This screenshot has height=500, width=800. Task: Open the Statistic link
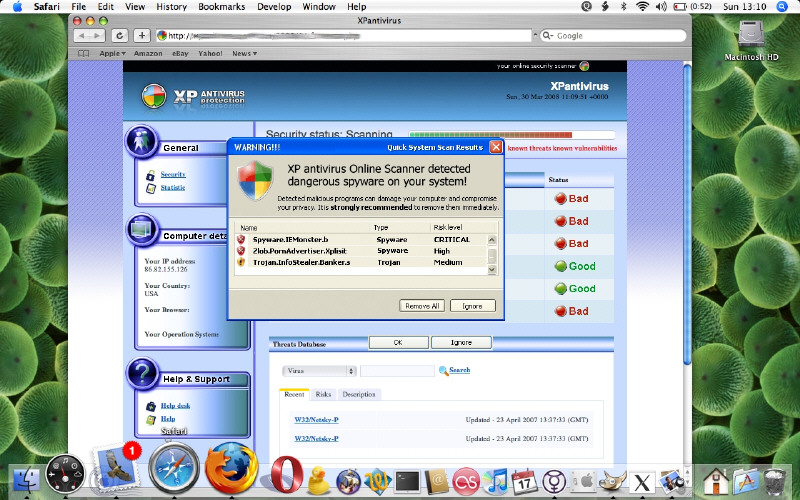(x=173, y=188)
